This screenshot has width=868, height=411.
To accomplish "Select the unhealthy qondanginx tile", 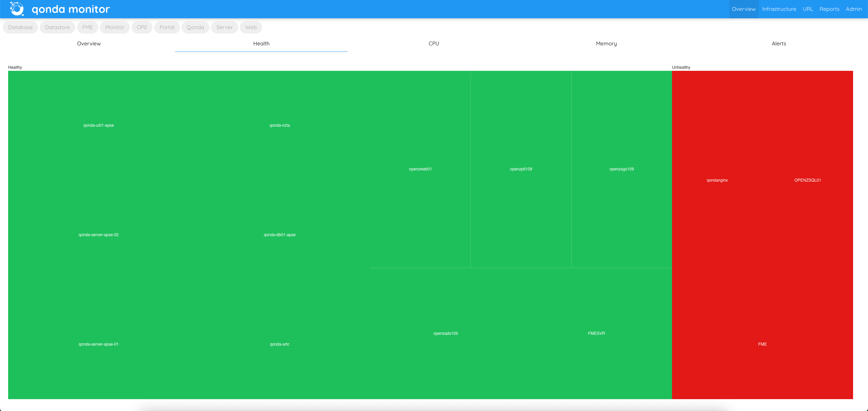I will tap(717, 180).
